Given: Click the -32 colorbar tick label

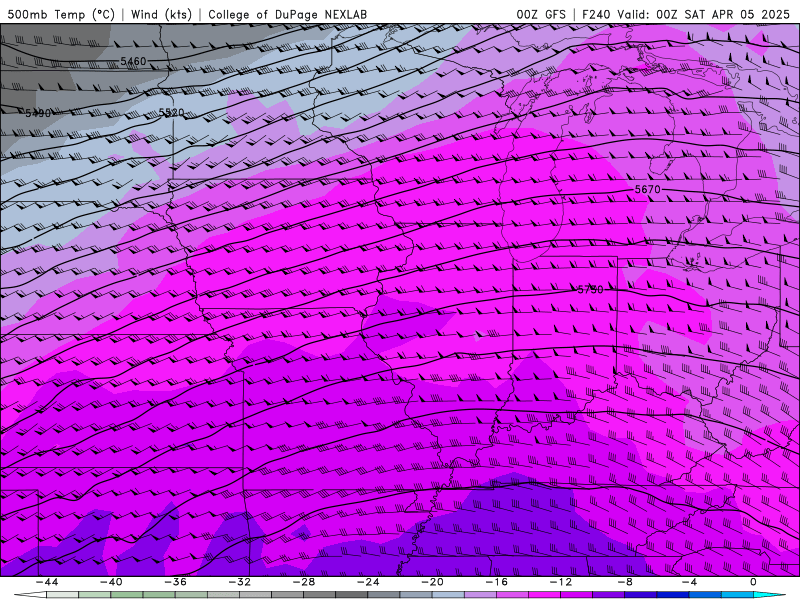Looking at the screenshot, I should (239, 582).
